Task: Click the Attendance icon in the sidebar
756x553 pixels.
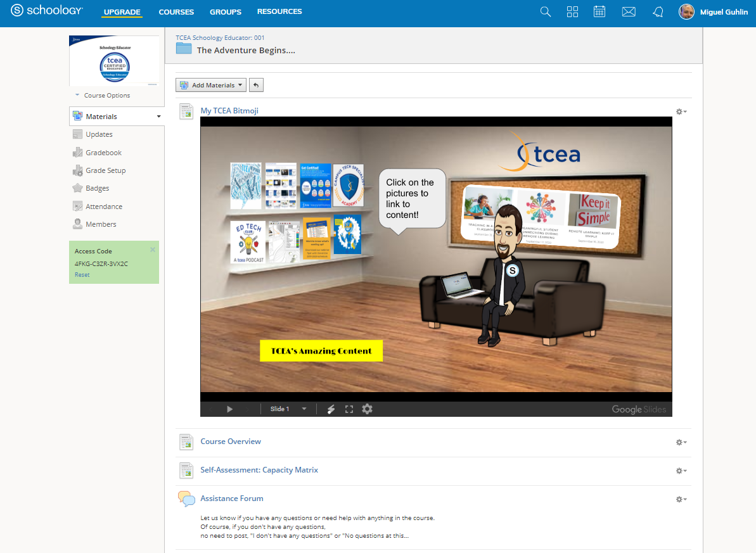Action: [77, 207]
